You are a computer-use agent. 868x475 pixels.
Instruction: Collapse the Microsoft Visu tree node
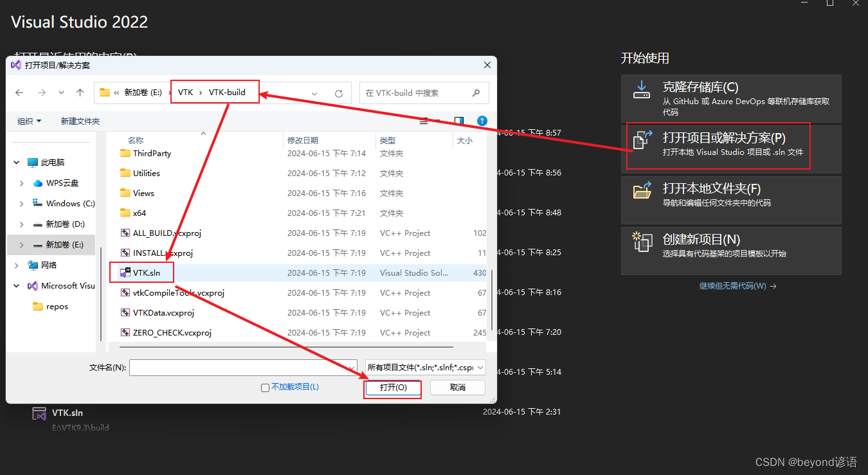tap(16, 286)
